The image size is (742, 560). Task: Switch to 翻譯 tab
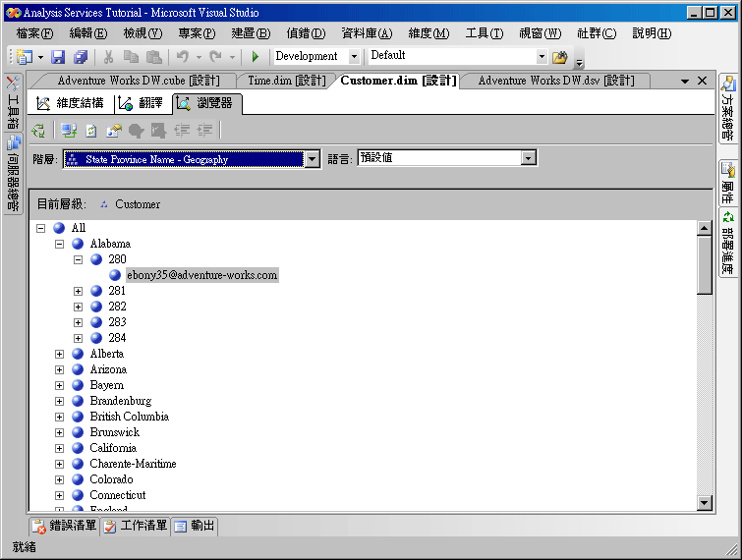click(x=141, y=103)
